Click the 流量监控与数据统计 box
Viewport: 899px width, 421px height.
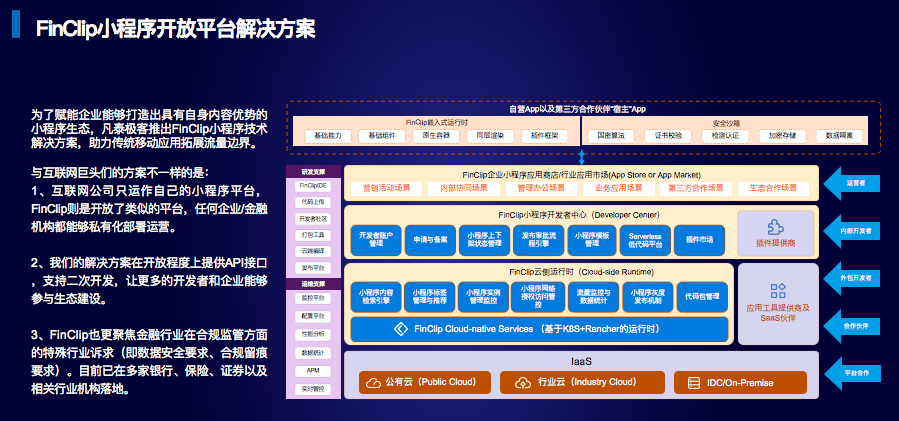[x=593, y=297]
